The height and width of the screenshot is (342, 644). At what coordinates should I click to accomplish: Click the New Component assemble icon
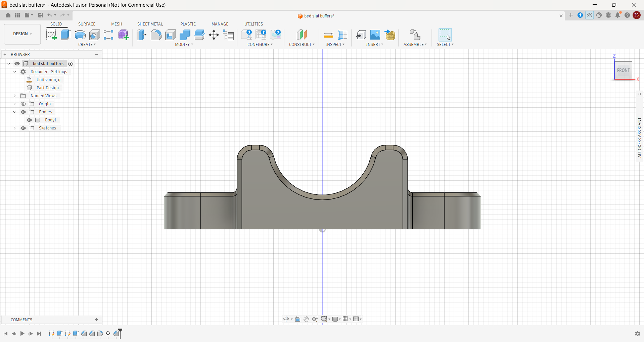415,35
